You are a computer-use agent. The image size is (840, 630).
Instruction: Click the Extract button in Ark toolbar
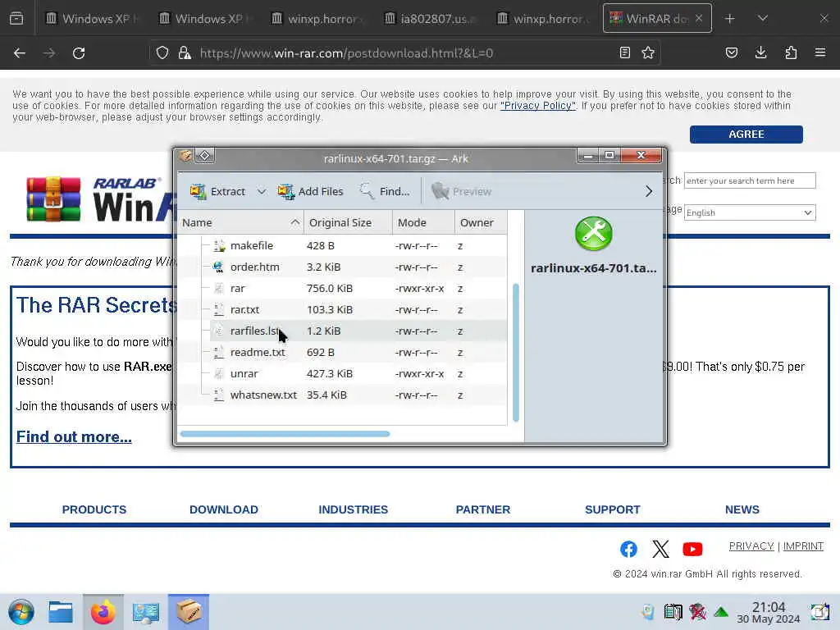pyautogui.click(x=217, y=191)
